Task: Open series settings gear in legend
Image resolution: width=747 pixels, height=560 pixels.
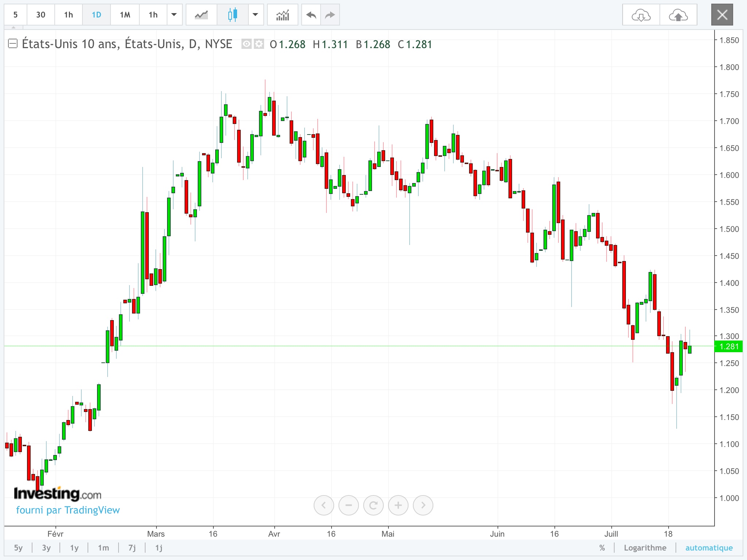Action: 259,44
